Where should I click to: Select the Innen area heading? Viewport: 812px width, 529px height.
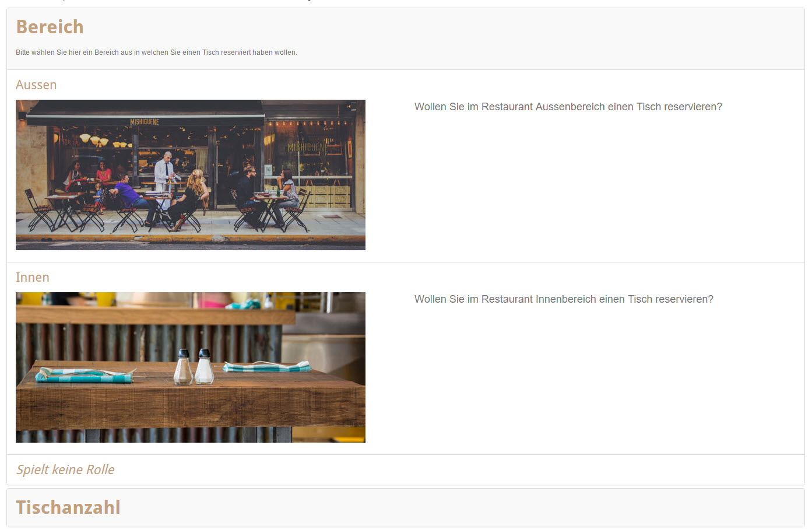tap(33, 278)
